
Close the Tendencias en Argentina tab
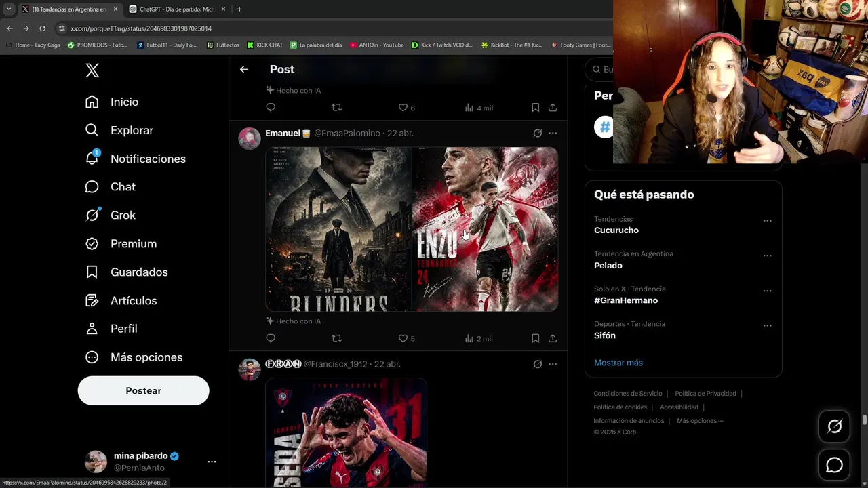point(115,9)
